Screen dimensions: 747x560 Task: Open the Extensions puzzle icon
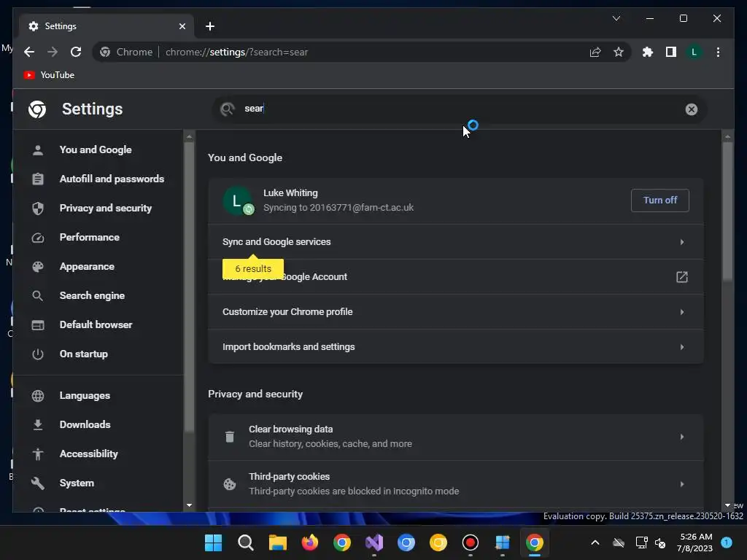pos(648,52)
